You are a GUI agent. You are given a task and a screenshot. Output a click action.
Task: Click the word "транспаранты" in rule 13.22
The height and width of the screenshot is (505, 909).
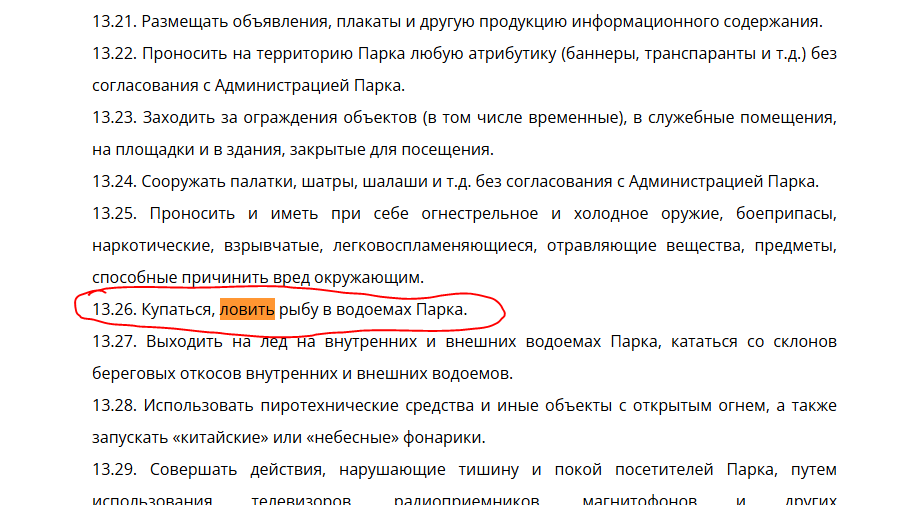pos(700,54)
